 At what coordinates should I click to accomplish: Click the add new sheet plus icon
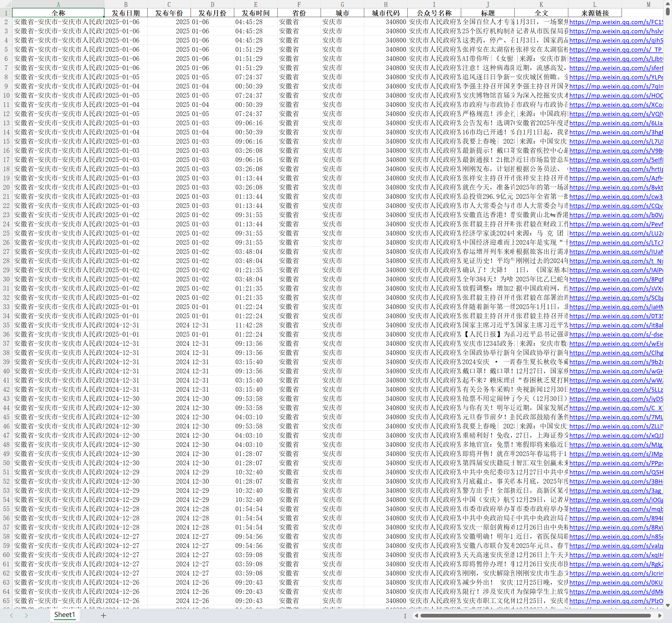tap(103, 616)
